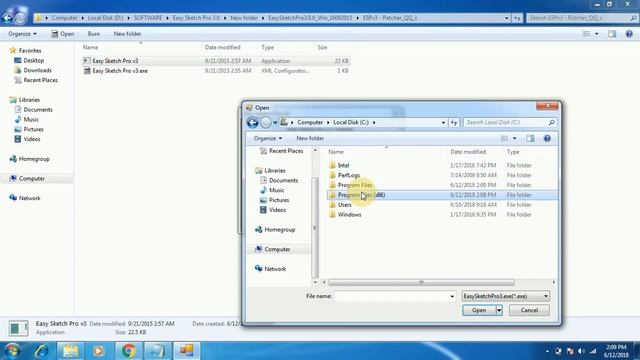This screenshot has width=640, height=360.
Task: Select Easy Sketch Pro v3 application file
Action: point(216,61)
